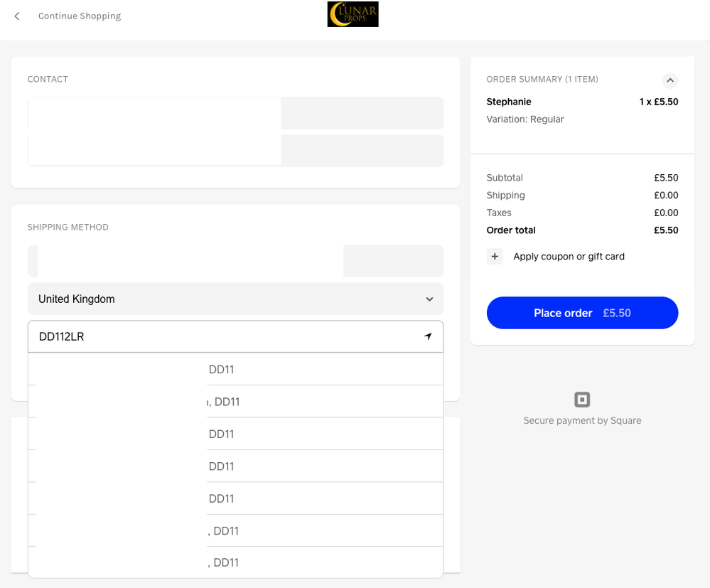Click the second Contact input field
The width and height of the screenshot is (710, 588).
pos(235,151)
